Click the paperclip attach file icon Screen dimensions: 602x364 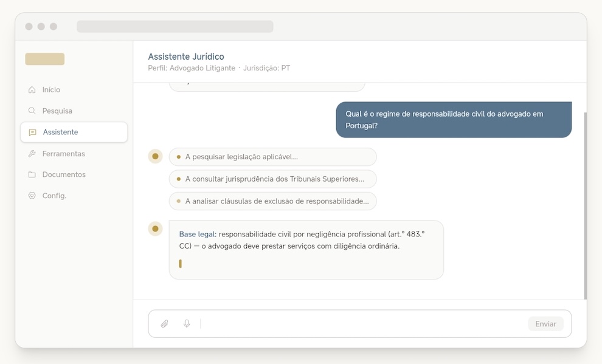[x=164, y=324]
